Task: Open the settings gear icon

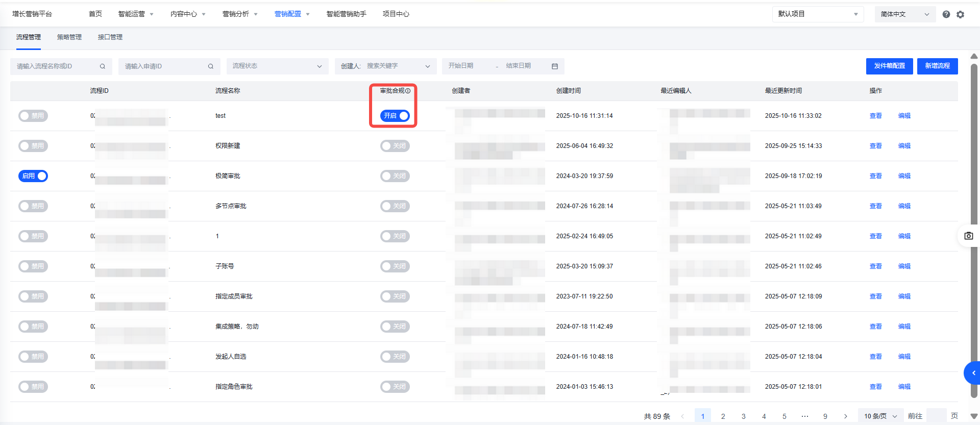Action: point(961,14)
